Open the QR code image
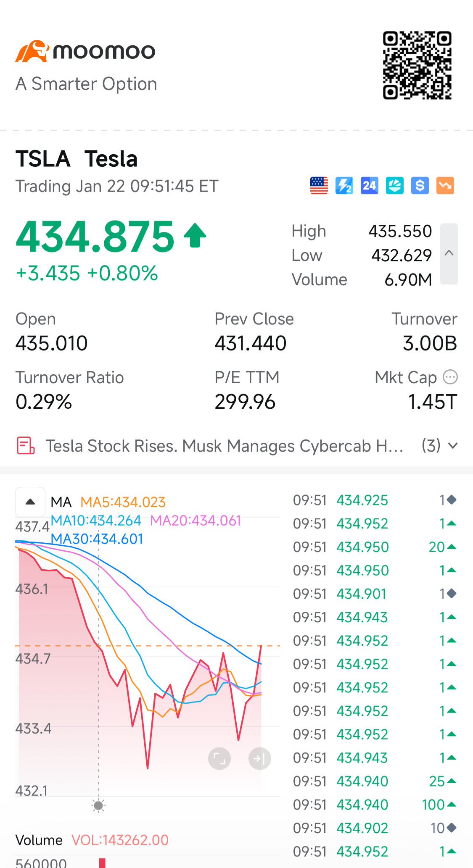473x868 pixels. point(417,65)
